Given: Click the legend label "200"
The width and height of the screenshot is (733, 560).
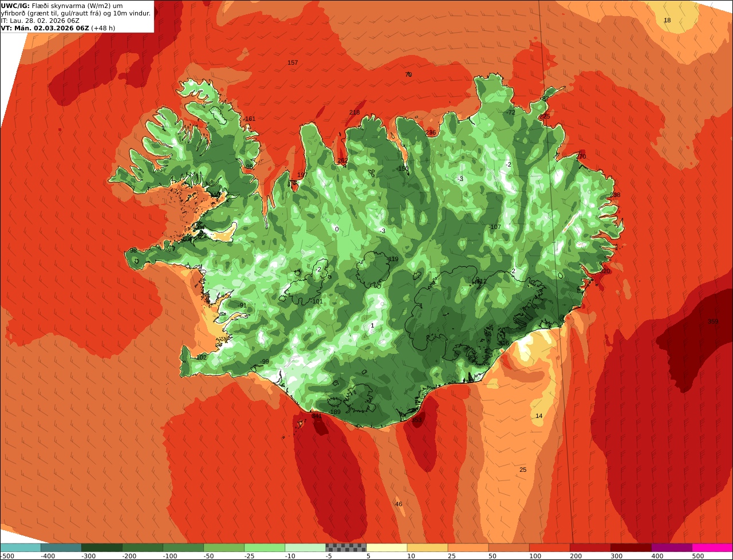Looking at the screenshot, I should coord(576,556).
